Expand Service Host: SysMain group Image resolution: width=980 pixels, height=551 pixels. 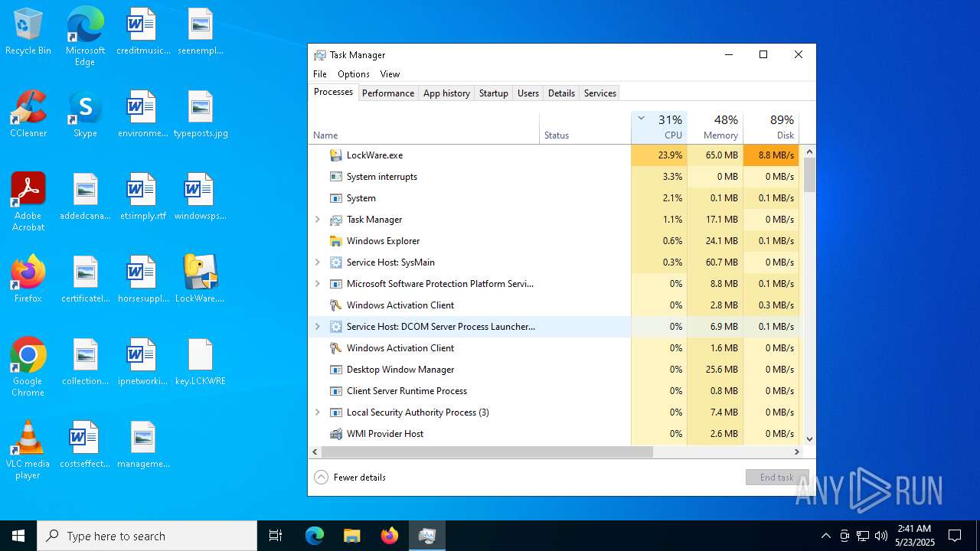point(318,262)
